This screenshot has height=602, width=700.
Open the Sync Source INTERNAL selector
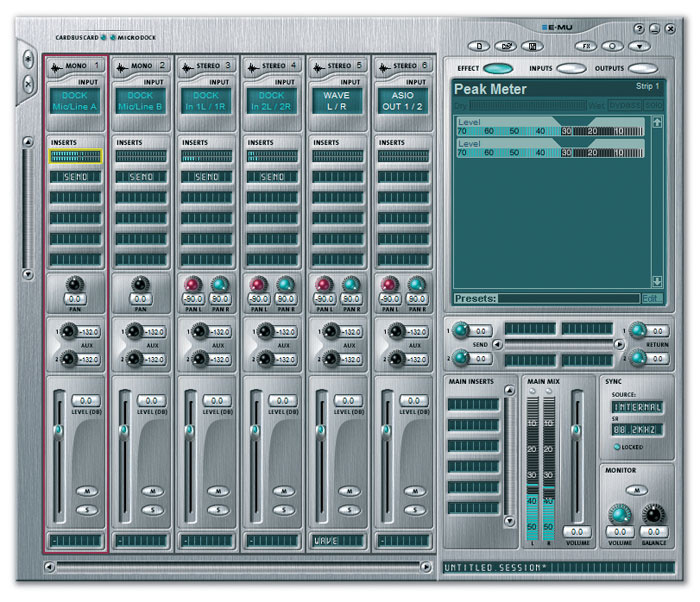pos(636,408)
